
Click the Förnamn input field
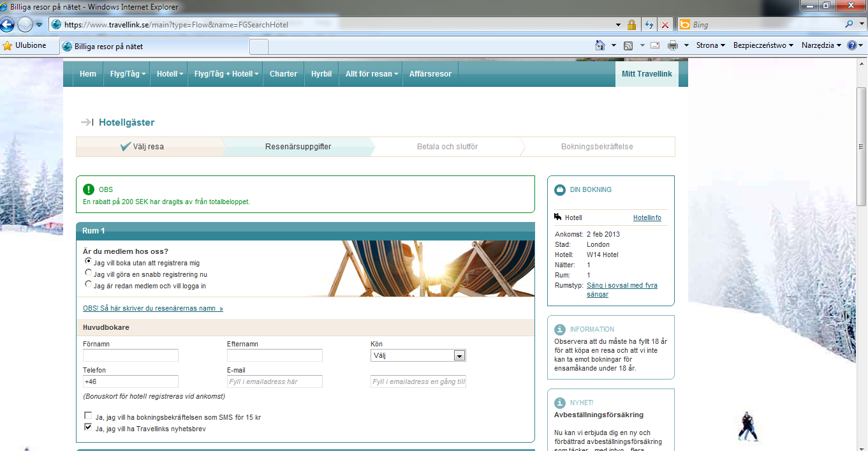click(131, 356)
